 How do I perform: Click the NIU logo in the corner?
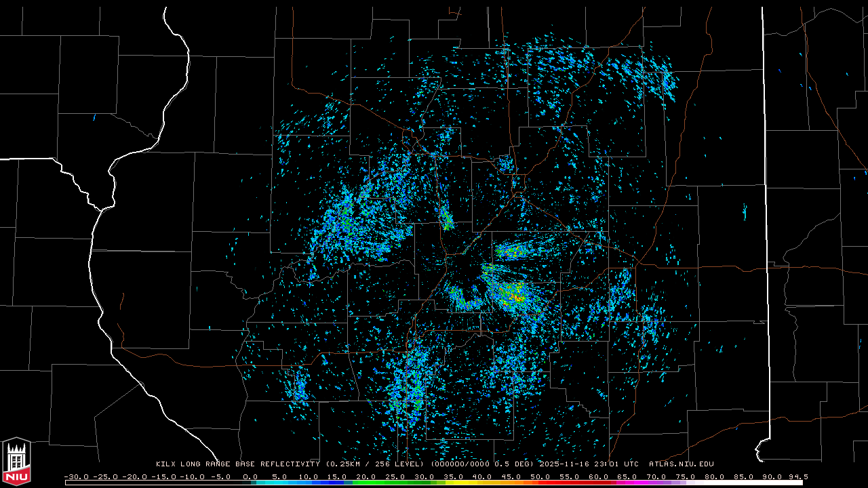[x=16, y=462]
